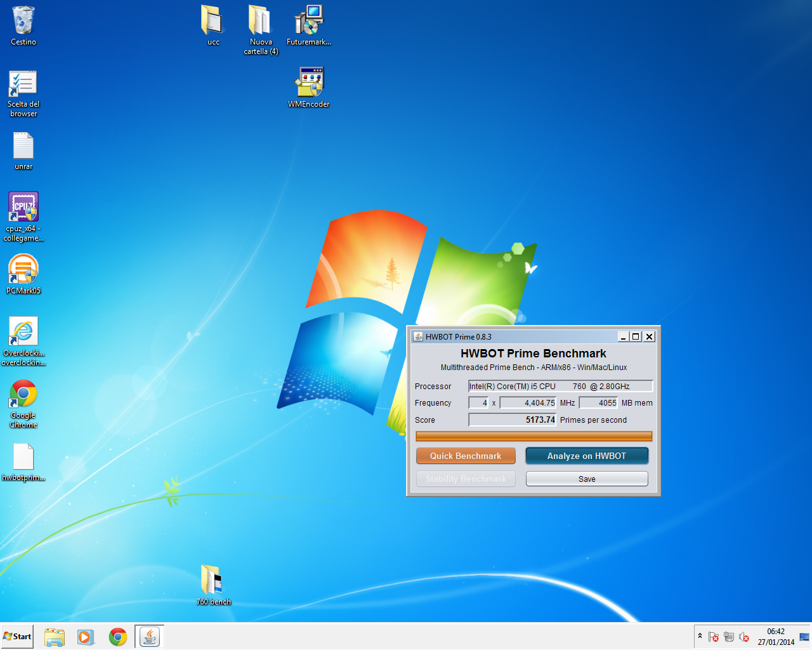
Task: Open the clock showing 06:42
Action: pyautogui.click(x=776, y=637)
